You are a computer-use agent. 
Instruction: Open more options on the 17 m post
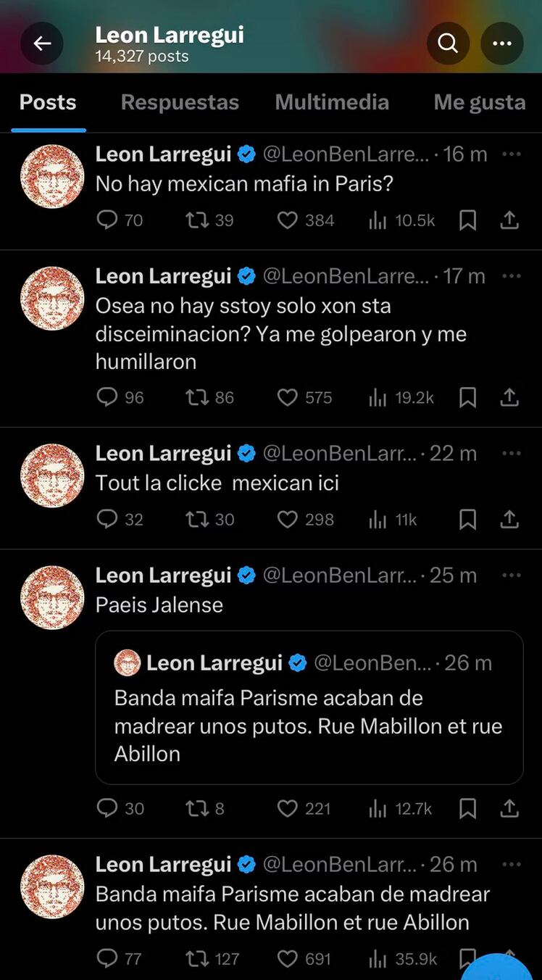pyautogui.click(x=512, y=276)
